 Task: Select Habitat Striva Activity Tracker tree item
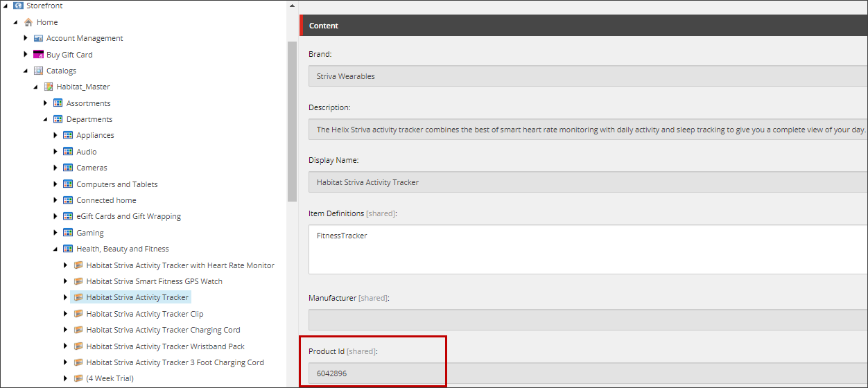pyautogui.click(x=137, y=297)
